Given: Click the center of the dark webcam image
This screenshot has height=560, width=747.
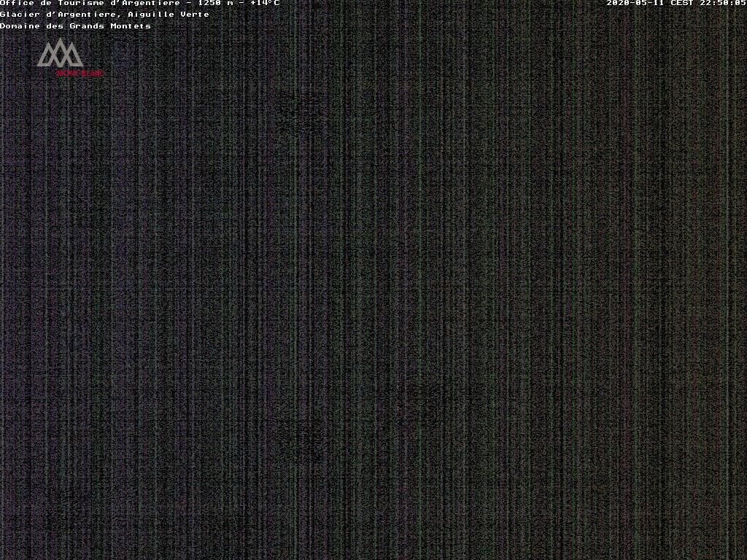Looking at the screenshot, I should (x=373, y=292).
